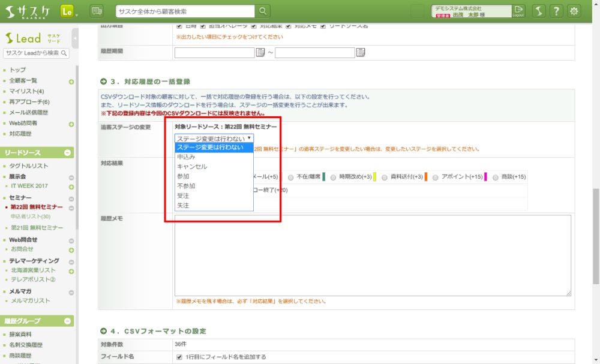Screen dimensions: 600x364
Task: Click the green plus icon beside 全顧客一覧
Action: pyautogui.click(x=71, y=82)
